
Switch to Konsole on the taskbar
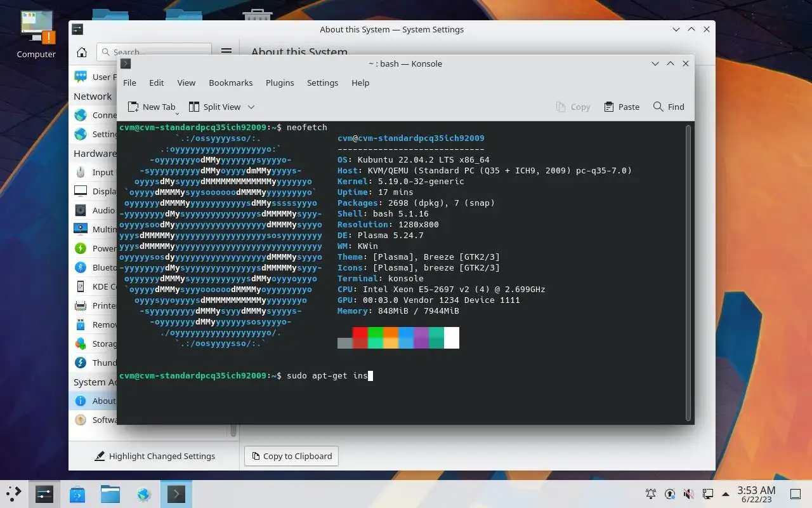pos(176,493)
